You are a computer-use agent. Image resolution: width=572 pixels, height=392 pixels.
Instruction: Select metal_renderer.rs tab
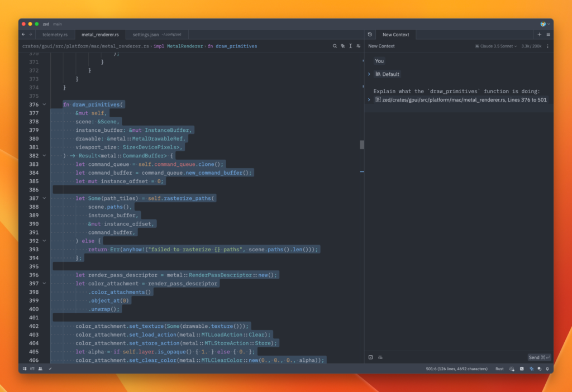tap(100, 35)
